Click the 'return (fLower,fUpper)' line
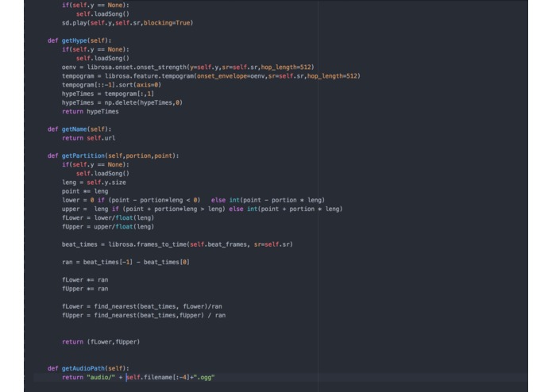This screenshot has height=392, width=552. (101, 342)
